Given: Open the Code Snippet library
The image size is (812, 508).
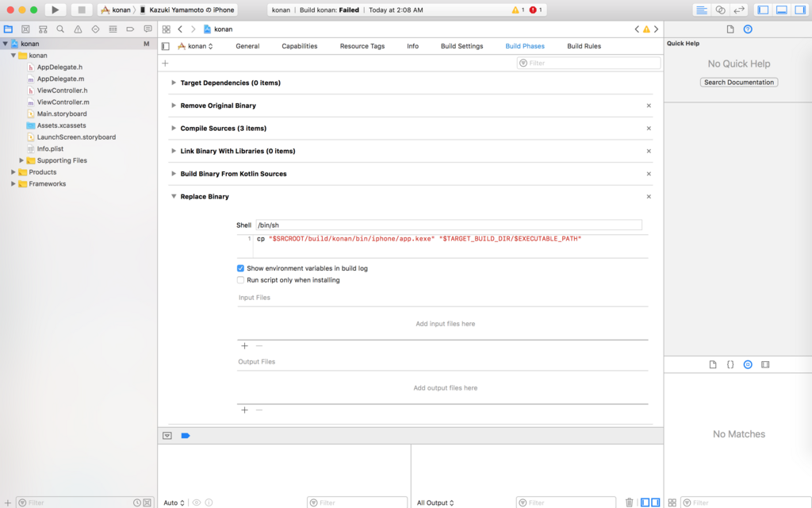Looking at the screenshot, I should click(x=730, y=364).
